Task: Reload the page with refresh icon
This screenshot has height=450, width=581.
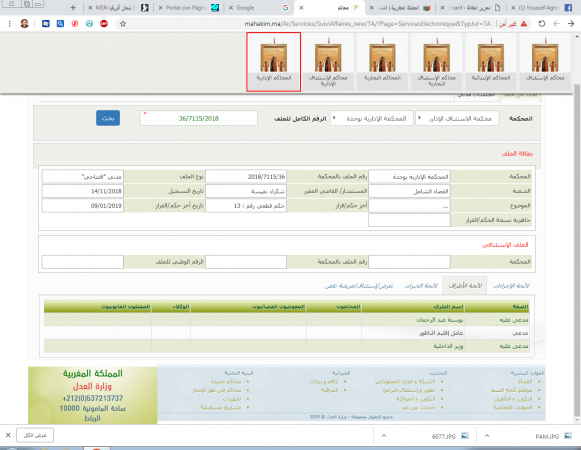Action: click(x=542, y=24)
